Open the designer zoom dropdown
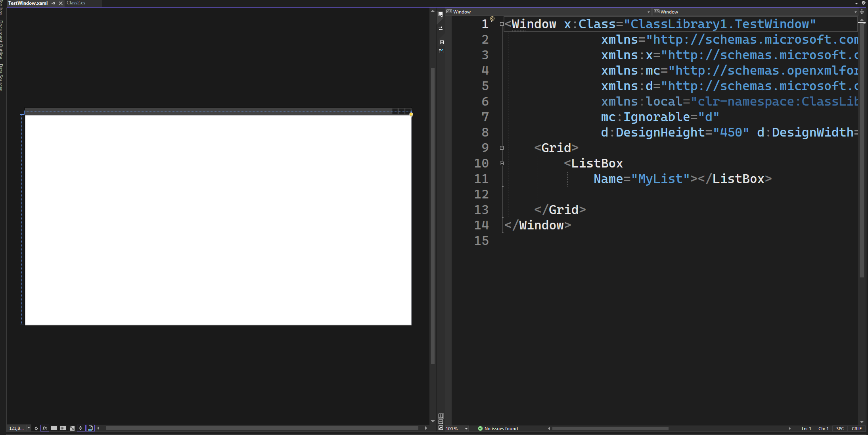The width and height of the screenshot is (868, 435). coord(29,428)
